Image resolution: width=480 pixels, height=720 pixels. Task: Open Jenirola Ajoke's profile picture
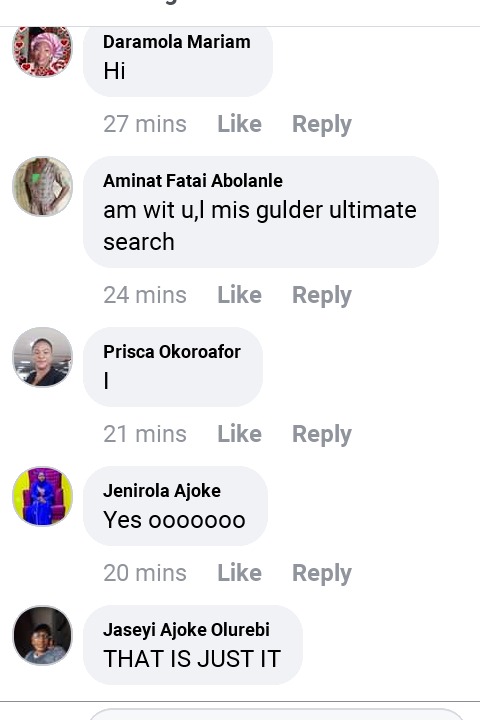[42, 496]
